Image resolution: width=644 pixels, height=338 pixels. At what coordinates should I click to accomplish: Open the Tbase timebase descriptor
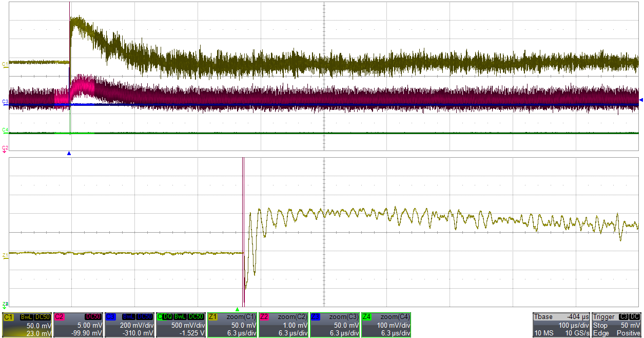[561, 325]
